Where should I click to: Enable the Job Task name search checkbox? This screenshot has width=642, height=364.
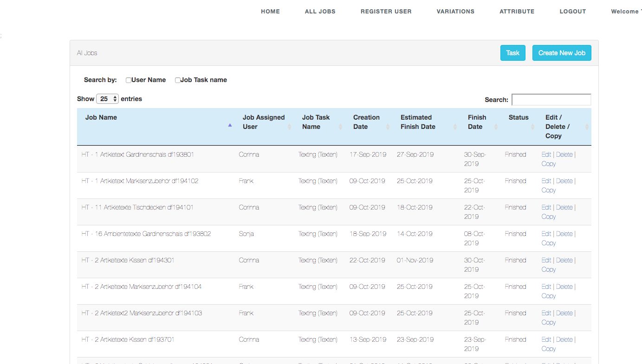177,80
